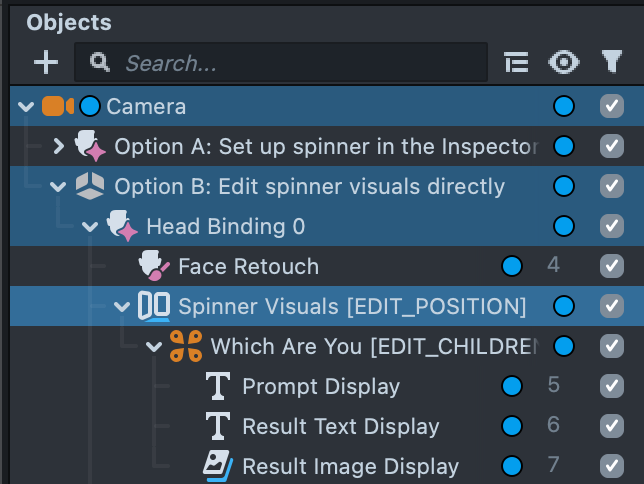Open the objects filter funnel icon
The width and height of the screenshot is (644, 484).
(611, 63)
